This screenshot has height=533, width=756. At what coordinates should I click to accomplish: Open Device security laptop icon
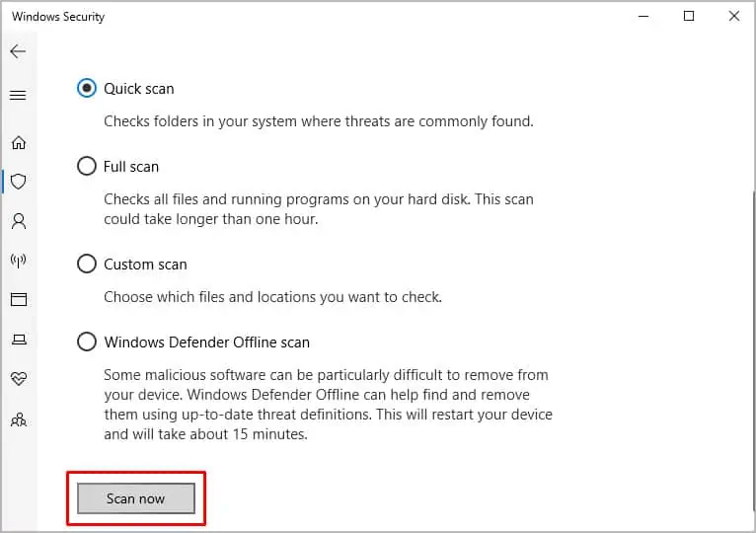19,340
